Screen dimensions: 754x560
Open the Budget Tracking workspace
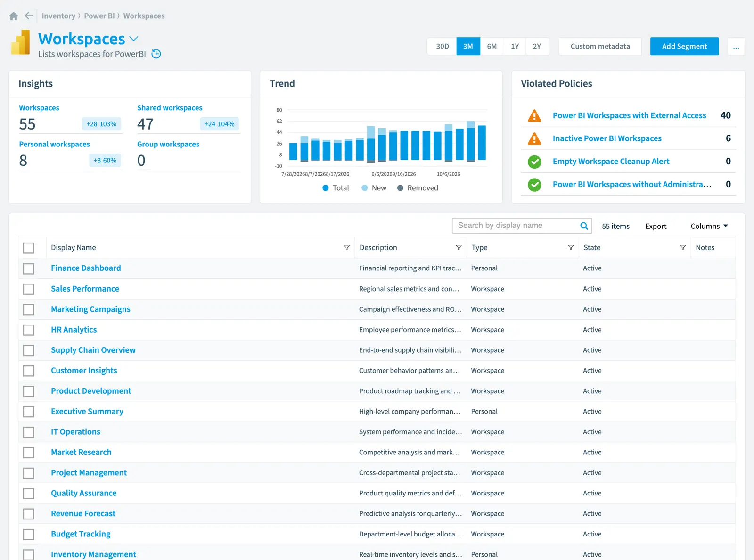[x=81, y=534]
